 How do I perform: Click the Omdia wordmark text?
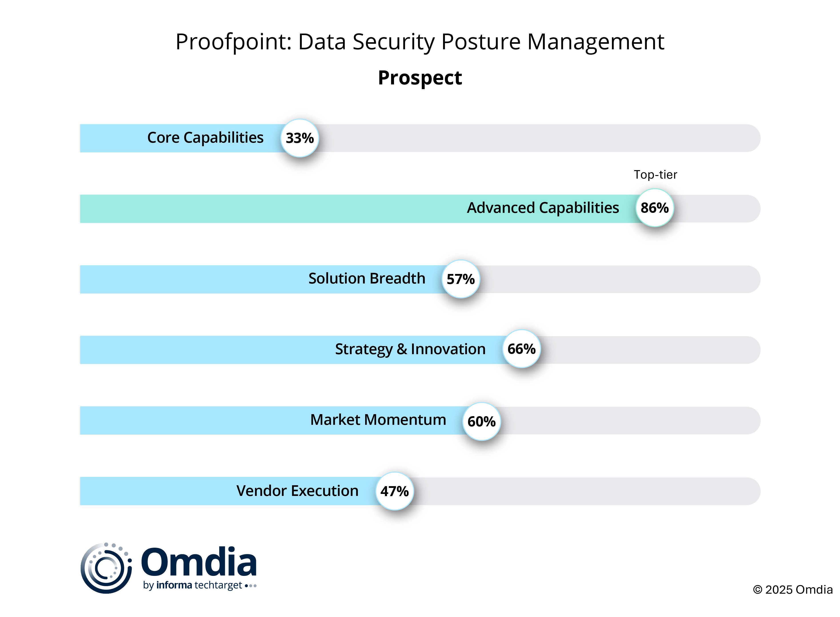[x=199, y=562]
